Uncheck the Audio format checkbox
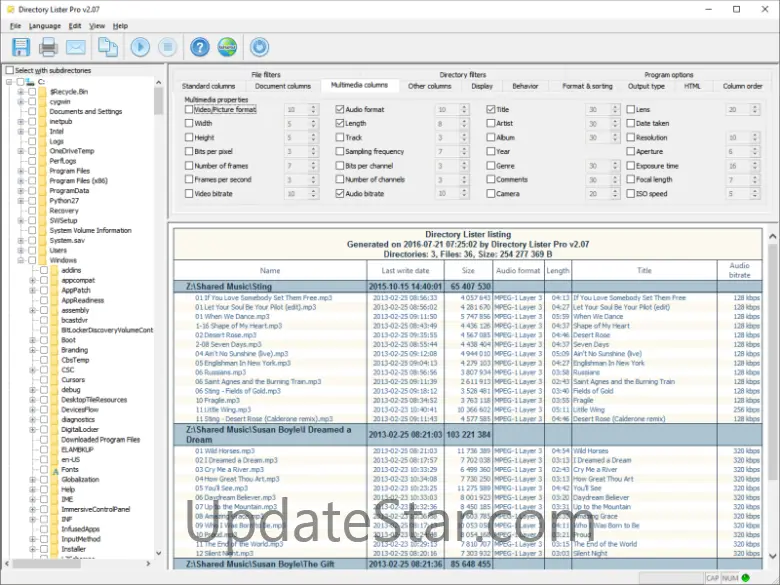 (340, 109)
